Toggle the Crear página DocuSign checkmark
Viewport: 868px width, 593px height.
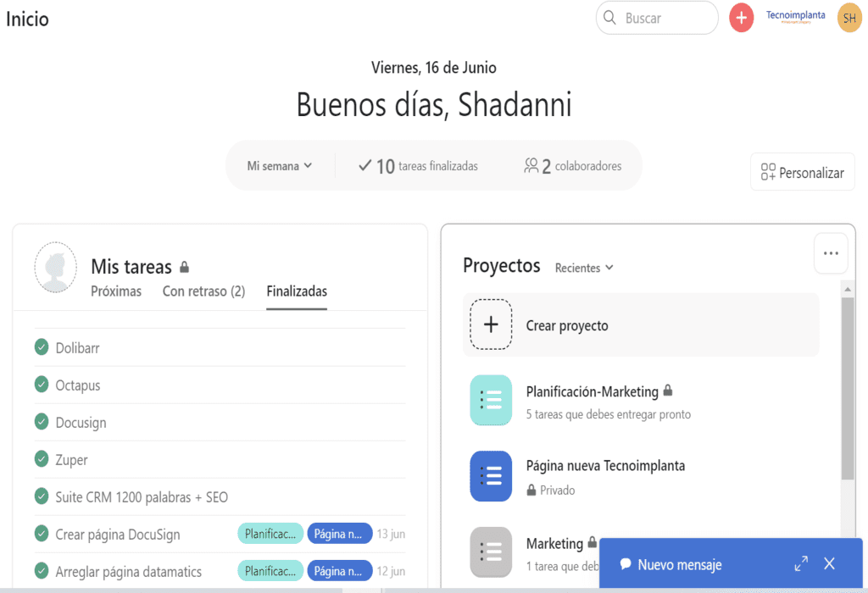(42, 533)
